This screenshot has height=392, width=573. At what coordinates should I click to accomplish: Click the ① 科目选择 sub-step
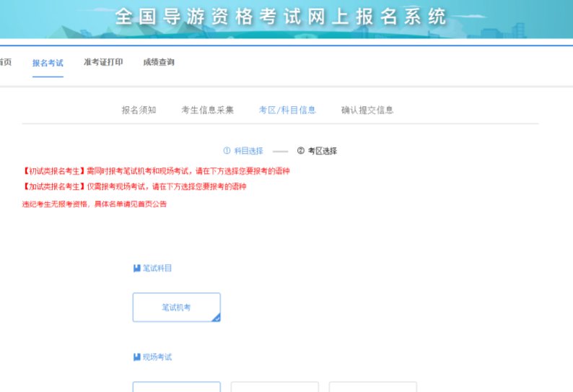pos(243,151)
